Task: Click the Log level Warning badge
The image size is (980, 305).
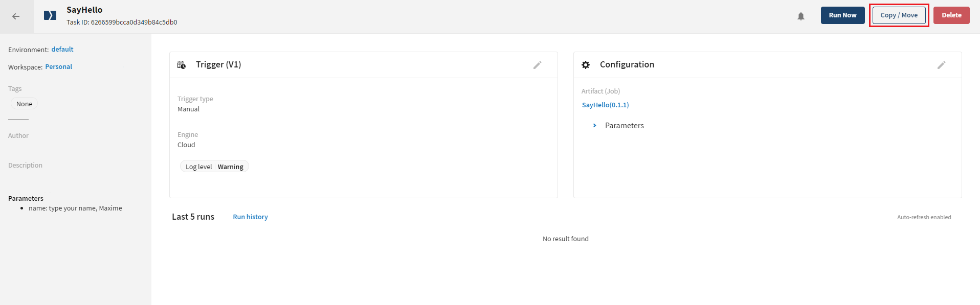Action: click(x=214, y=167)
